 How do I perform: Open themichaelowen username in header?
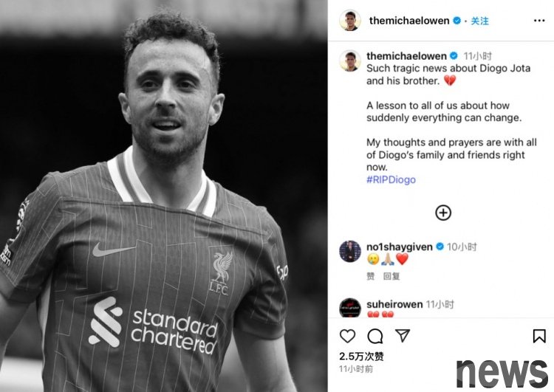tap(409, 21)
